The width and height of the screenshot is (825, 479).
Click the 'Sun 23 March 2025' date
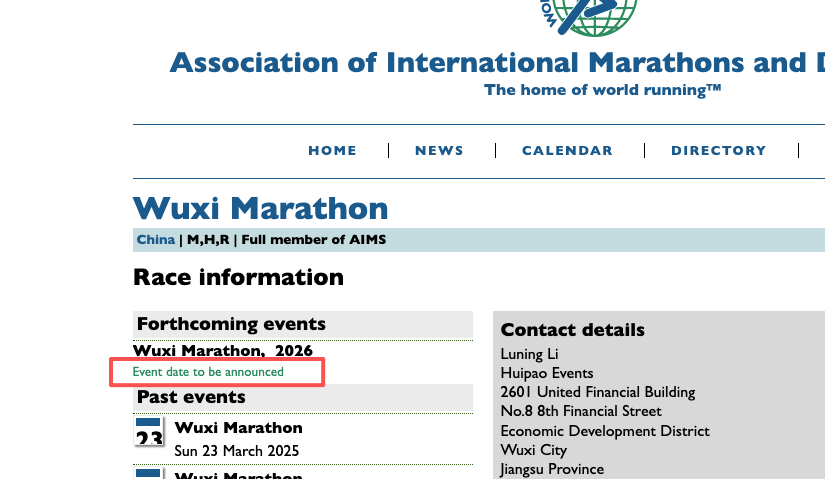tap(236, 451)
